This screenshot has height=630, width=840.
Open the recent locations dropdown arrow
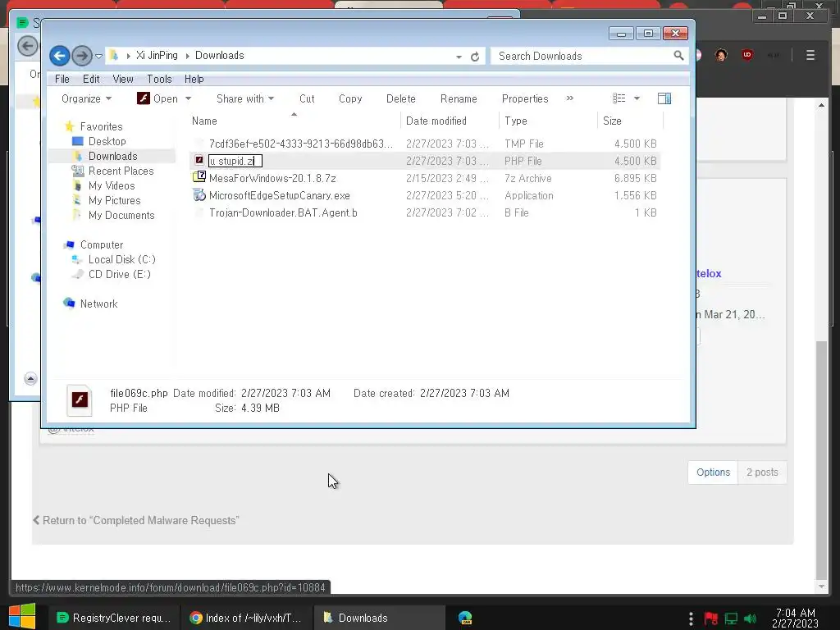pos(98,57)
